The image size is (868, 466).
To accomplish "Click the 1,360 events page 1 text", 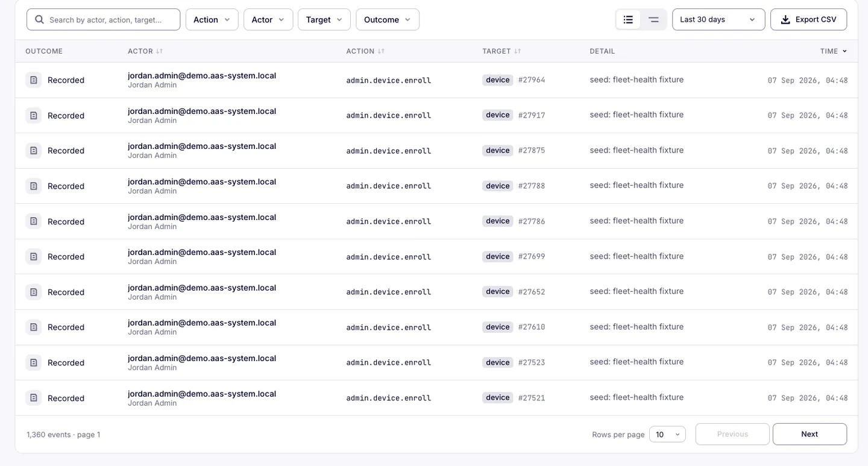I will (x=63, y=434).
